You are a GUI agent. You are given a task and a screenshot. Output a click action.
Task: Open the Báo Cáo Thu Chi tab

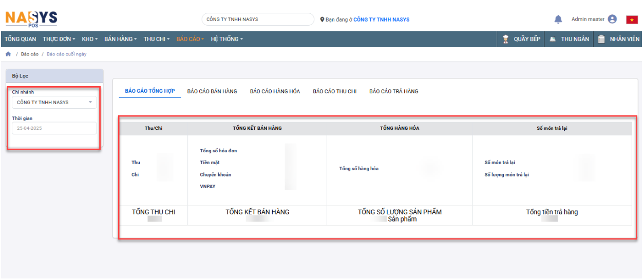[x=334, y=91]
